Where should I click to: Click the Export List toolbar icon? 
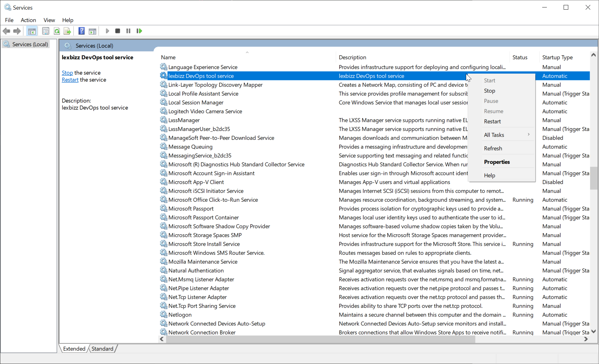click(x=67, y=31)
